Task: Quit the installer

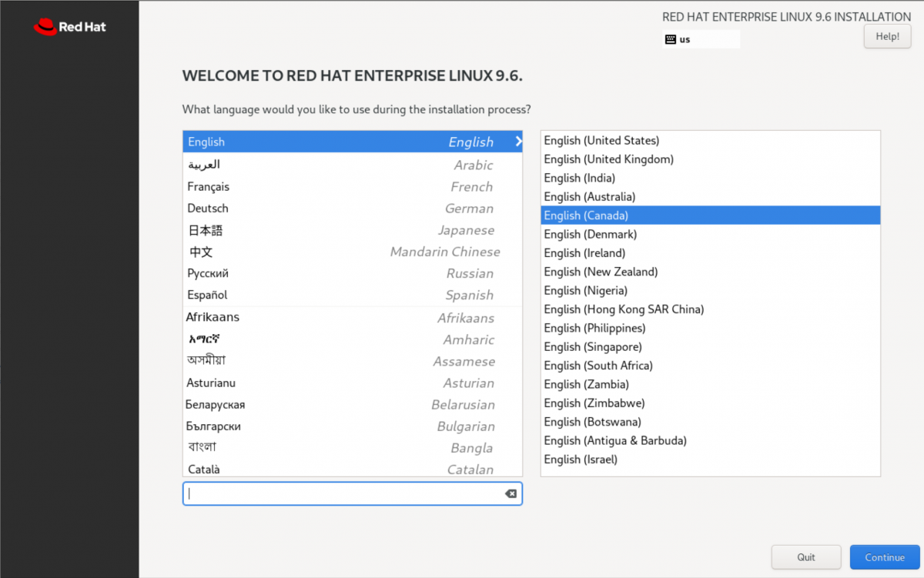Action: [x=806, y=557]
